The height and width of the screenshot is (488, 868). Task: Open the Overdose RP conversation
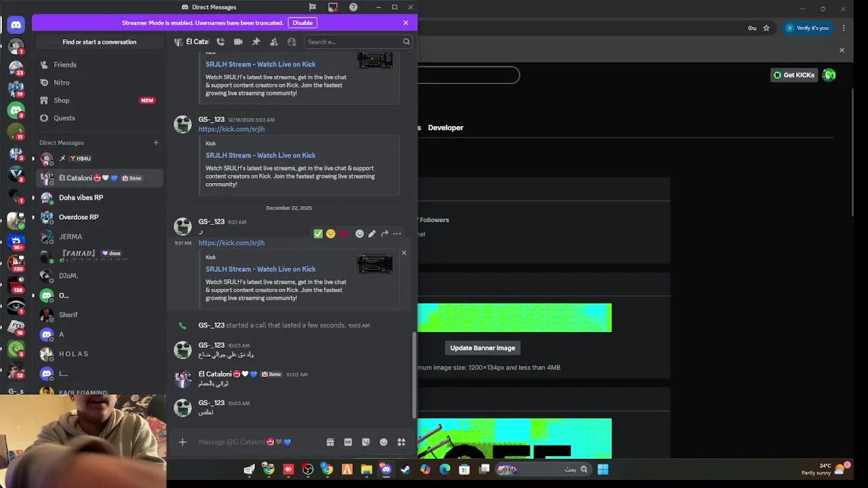(99, 217)
